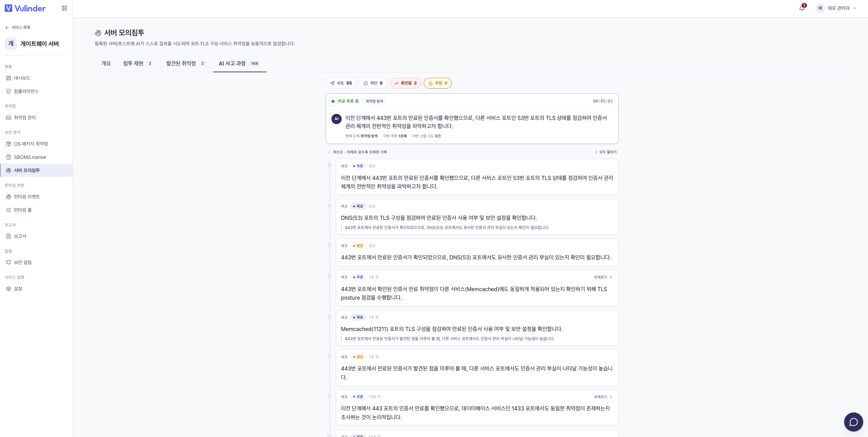Open SBOM/License page

[x=36, y=157]
